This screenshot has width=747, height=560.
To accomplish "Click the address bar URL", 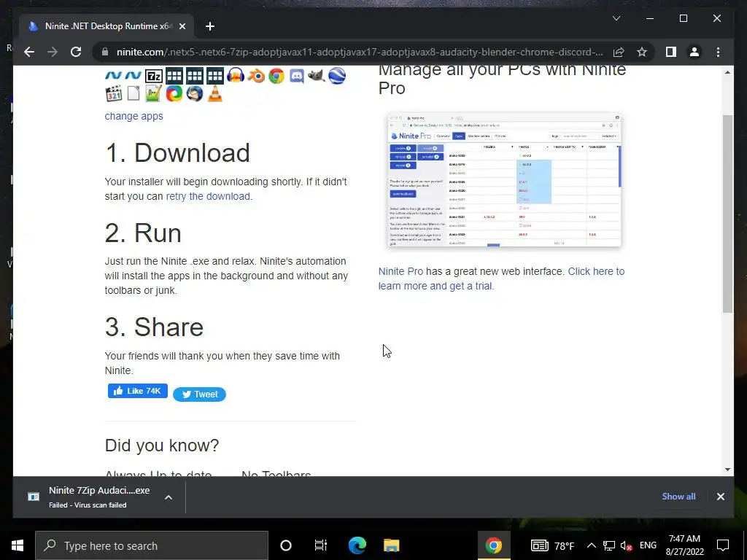I will [360, 52].
